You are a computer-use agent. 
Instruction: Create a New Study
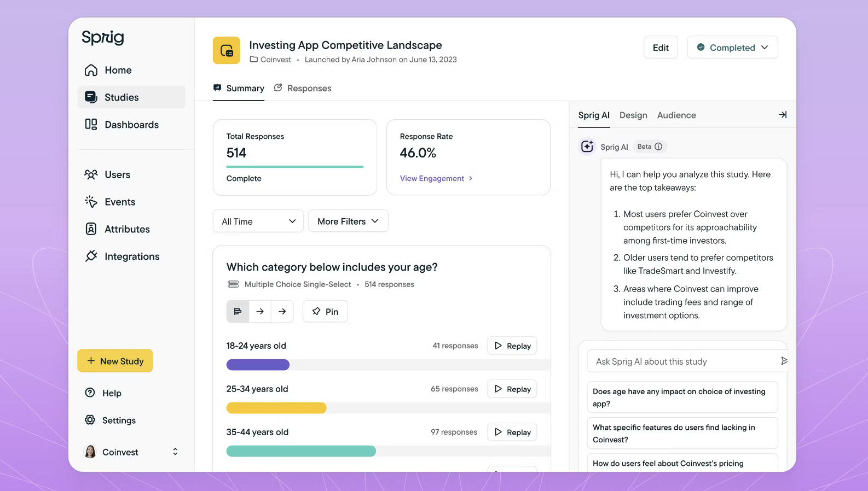pyautogui.click(x=115, y=361)
